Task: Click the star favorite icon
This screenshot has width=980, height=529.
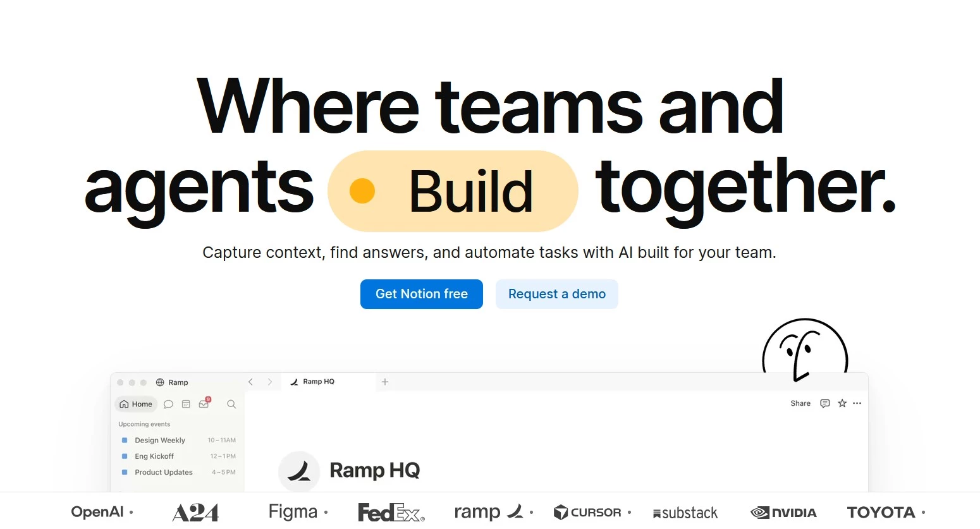Action: coord(842,403)
